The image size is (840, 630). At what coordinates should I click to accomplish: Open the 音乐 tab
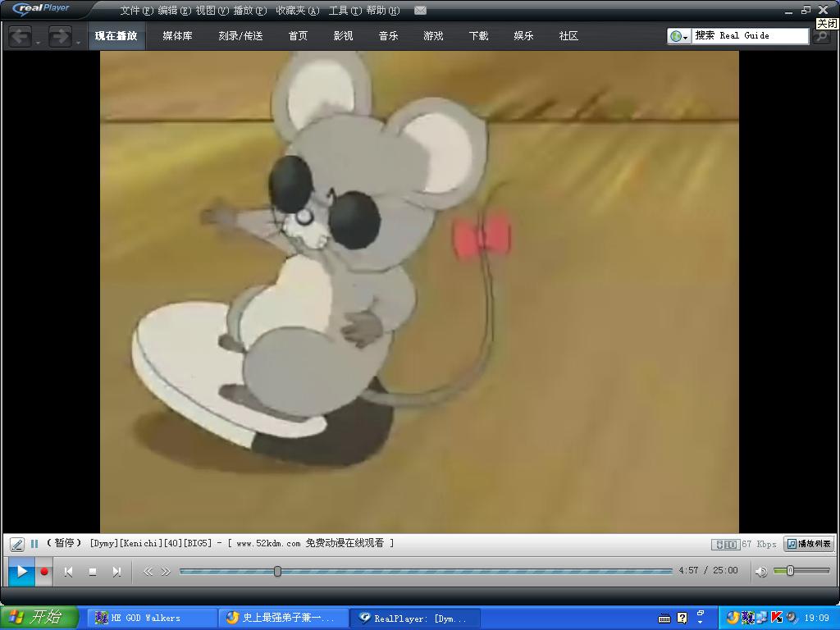click(388, 36)
